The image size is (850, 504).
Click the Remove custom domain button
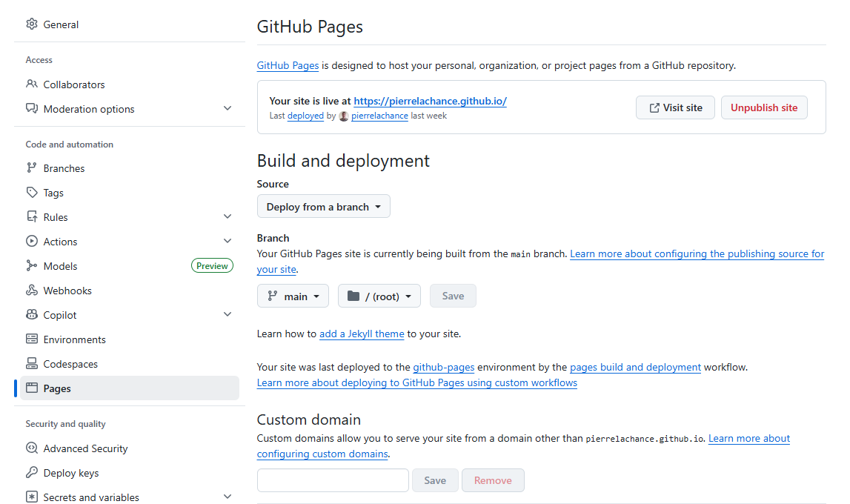tap(493, 480)
